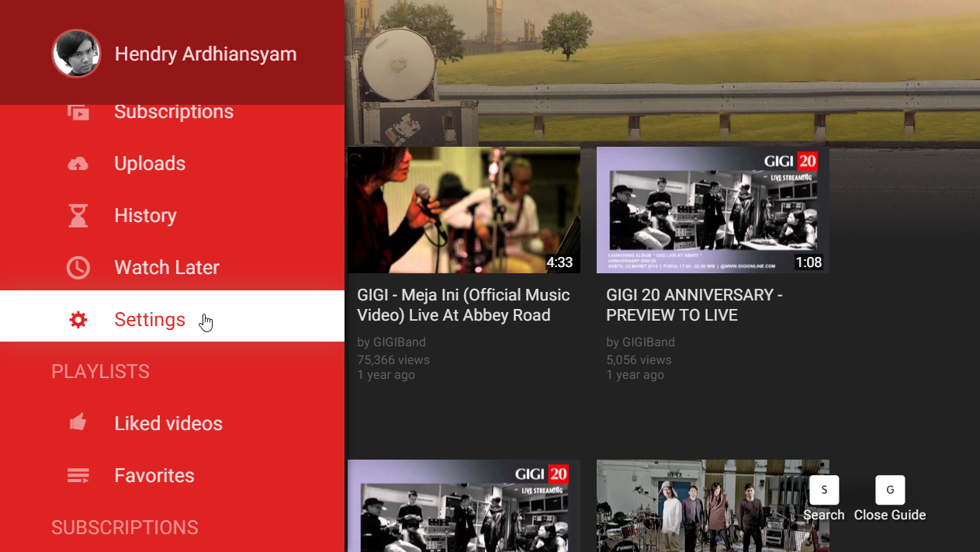Image resolution: width=980 pixels, height=552 pixels.
Task: Expand the SUBSCRIPTIONS section
Action: (x=124, y=527)
